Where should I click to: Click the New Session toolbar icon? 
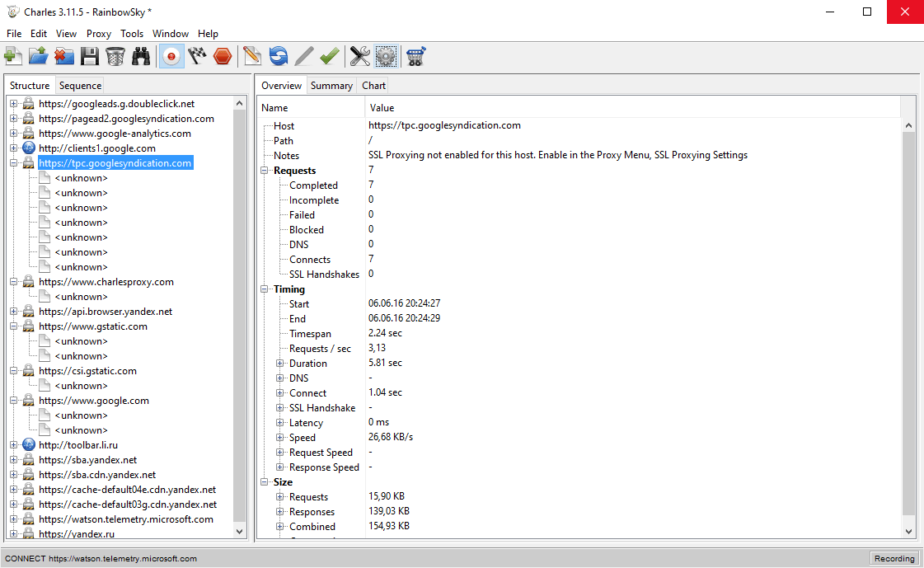tap(13, 57)
